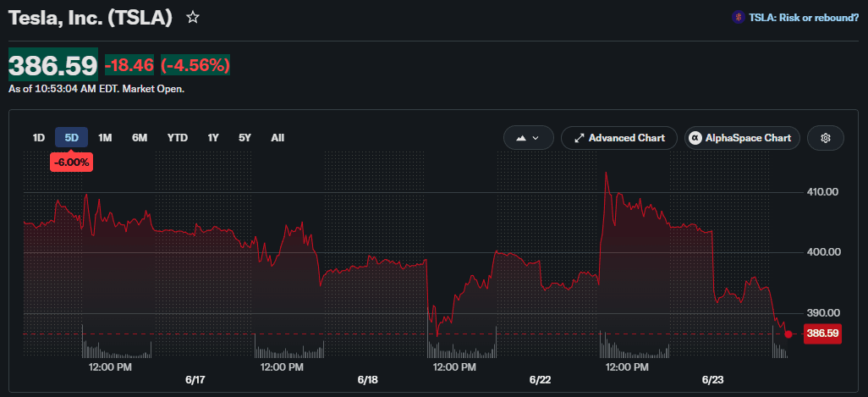Click the 386.59 current price headline

coord(53,66)
